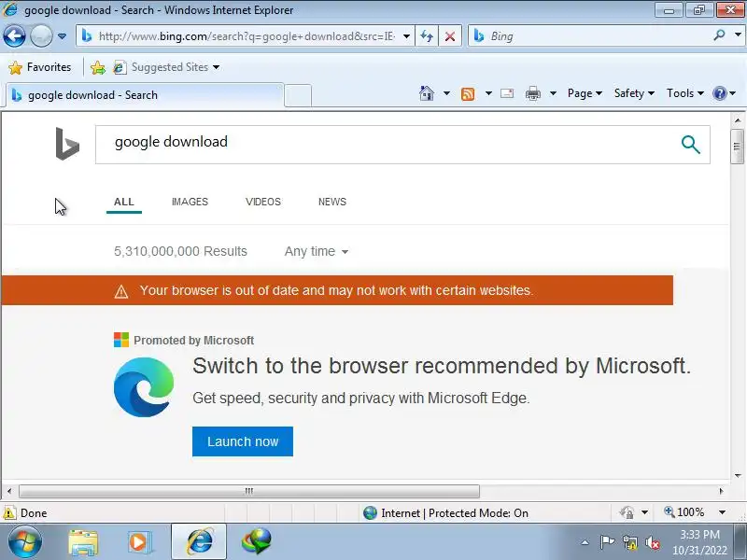Expand the address bar autocomplete dropdown
Image resolution: width=747 pixels, height=560 pixels.
[406, 36]
